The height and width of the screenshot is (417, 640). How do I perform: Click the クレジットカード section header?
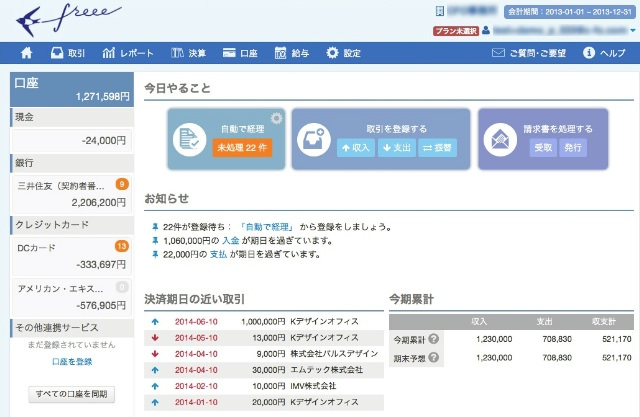(72, 225)
